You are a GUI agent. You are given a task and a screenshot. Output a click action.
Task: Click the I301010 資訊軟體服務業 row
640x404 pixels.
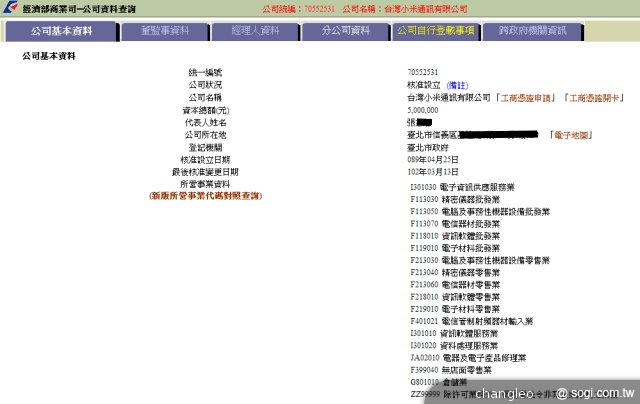(454, 333)
